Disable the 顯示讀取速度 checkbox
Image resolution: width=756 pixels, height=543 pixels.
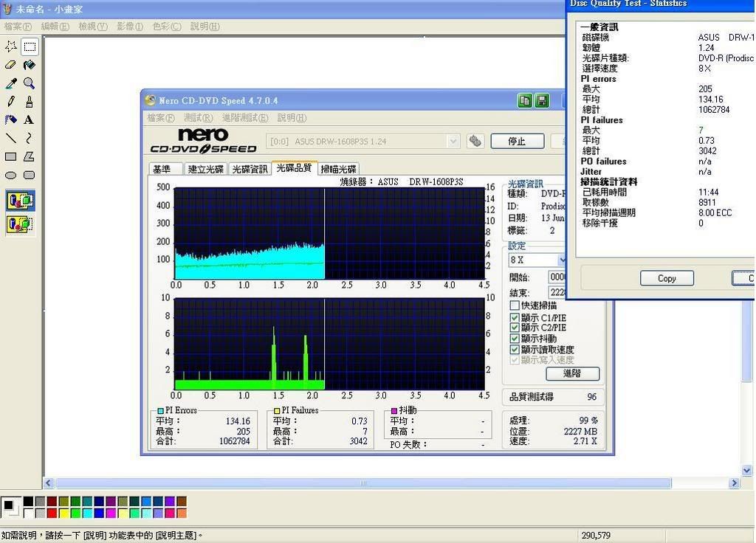coord(515,349)
